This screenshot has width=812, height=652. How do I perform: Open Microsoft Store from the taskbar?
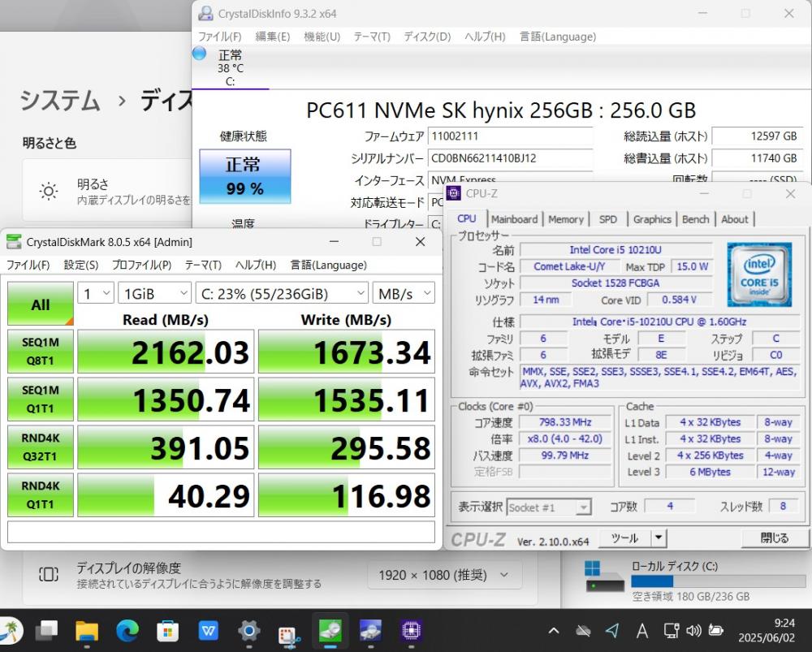click(167, 630)
